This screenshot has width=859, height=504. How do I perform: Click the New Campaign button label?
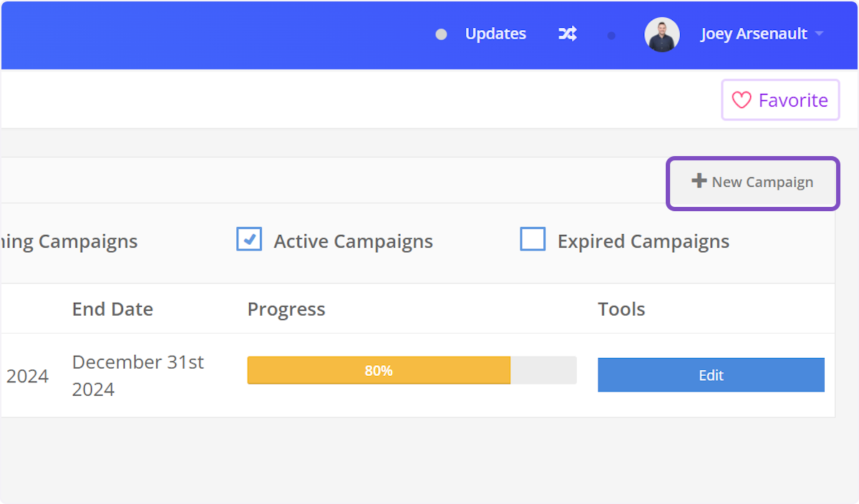pos(762,183)
